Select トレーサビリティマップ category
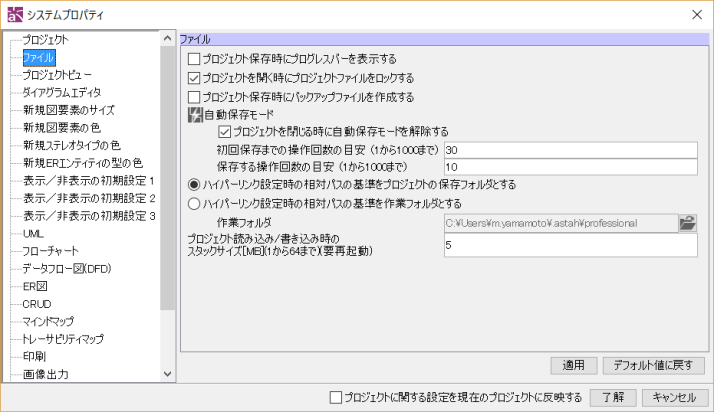The image size is (714, 412). [63, 339]
